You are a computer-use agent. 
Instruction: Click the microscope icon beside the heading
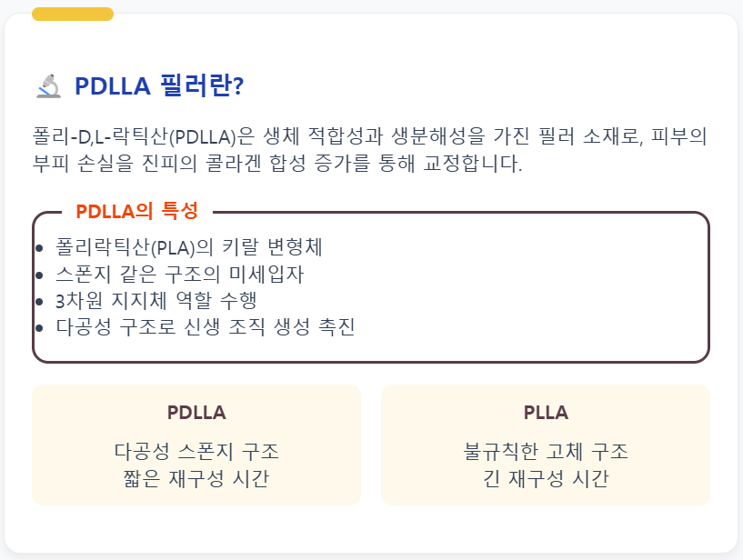click(49, 85)
